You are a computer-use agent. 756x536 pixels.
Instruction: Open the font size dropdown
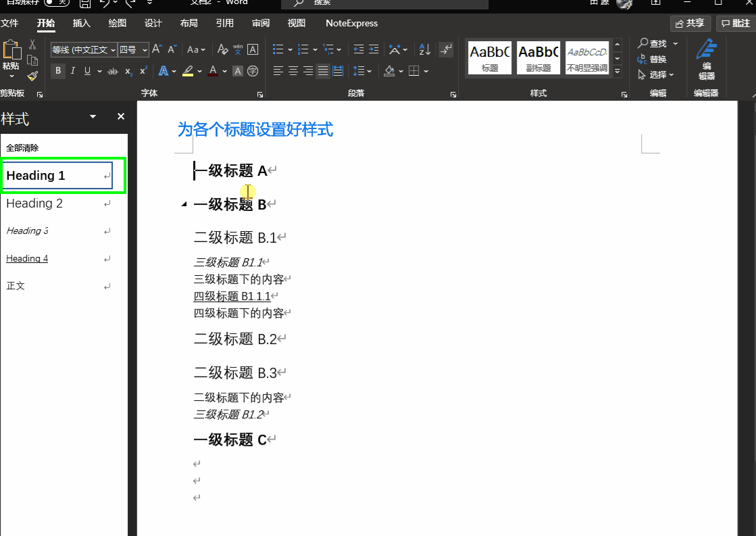[x=144, y=49]
